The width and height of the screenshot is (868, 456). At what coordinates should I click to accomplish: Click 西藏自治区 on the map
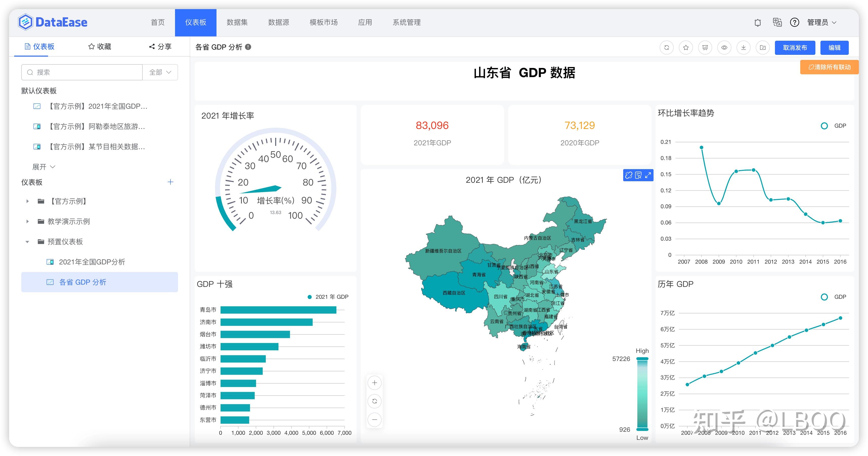click(454, 293)
